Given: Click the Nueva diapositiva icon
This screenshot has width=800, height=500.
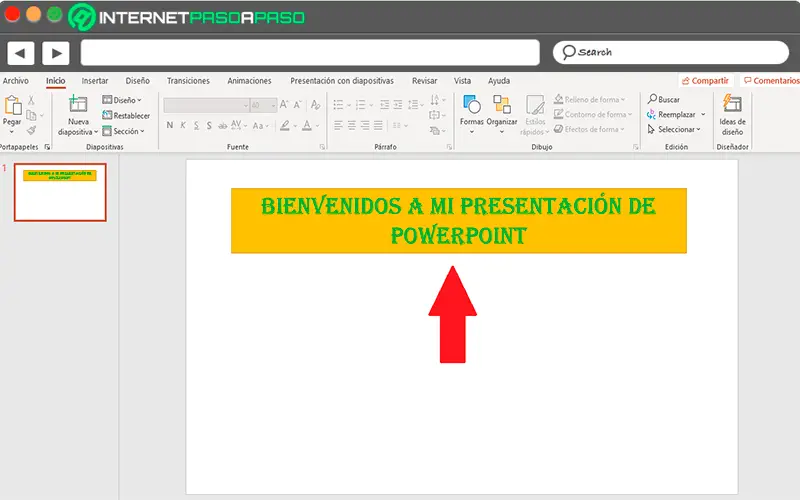Looking at the screenshot, I should (77, 106).
